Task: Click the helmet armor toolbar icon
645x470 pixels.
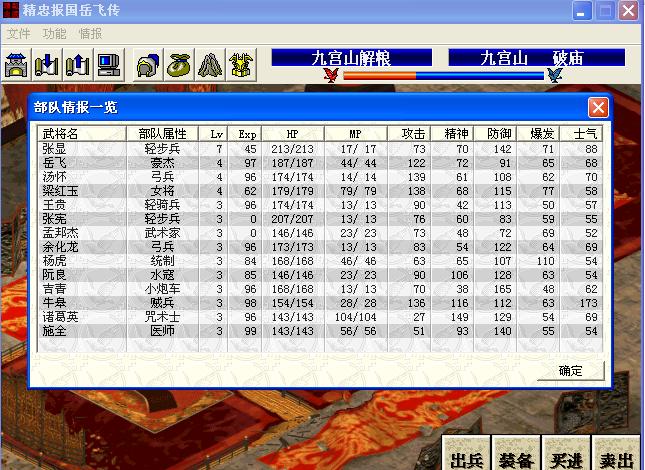Action: (x=148, y=65)
